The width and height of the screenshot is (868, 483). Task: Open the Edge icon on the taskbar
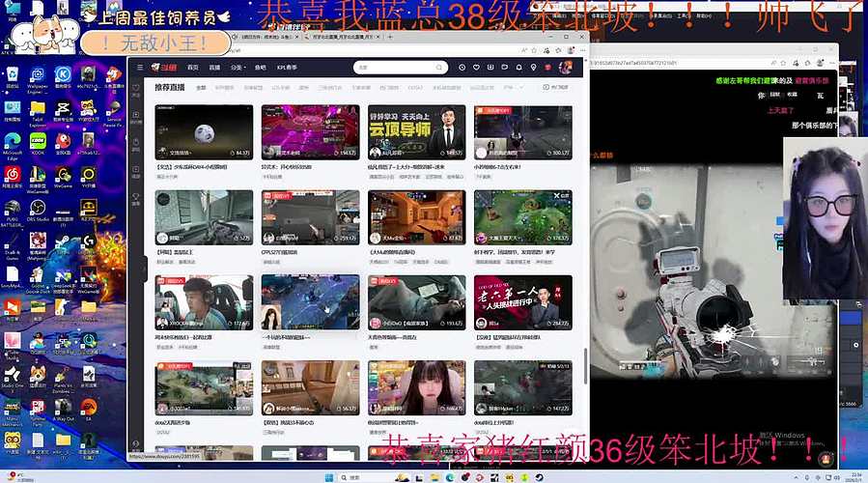pos(450,477)
